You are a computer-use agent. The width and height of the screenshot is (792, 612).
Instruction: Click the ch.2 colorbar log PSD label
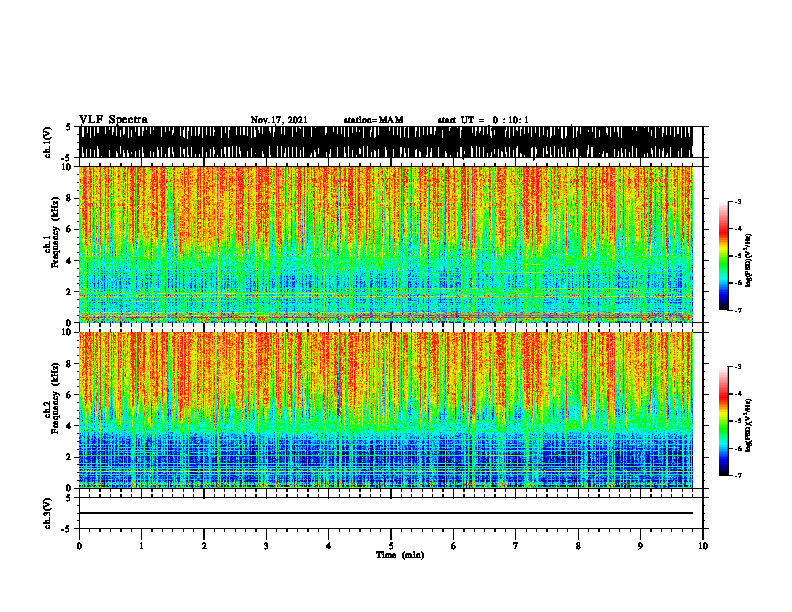point(748,425)
